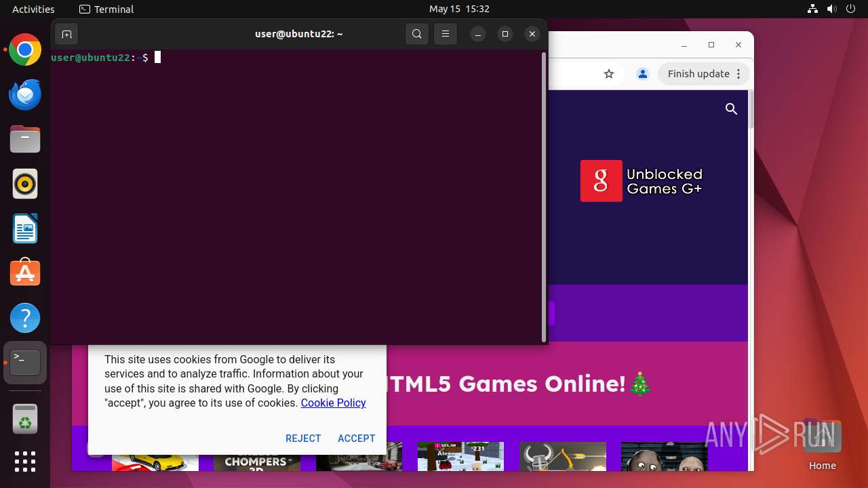Close the Chrome window

pyautogui.click(x=738, y=45)
